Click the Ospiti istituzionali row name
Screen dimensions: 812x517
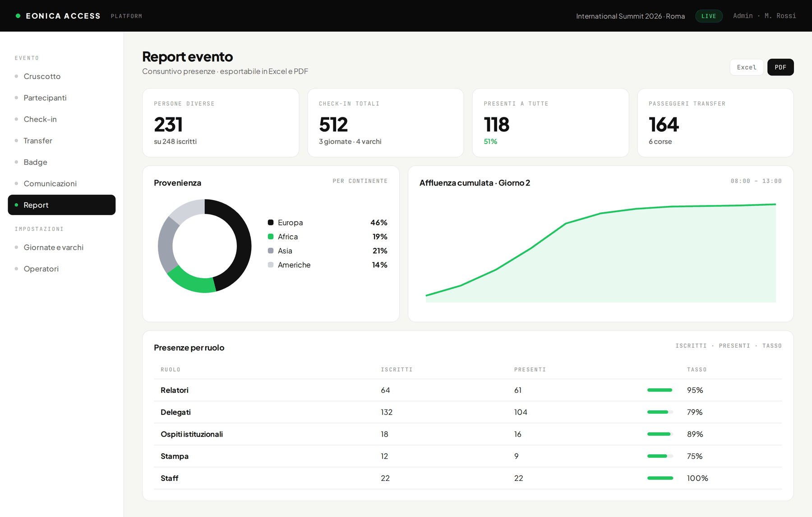click(192, 434)
